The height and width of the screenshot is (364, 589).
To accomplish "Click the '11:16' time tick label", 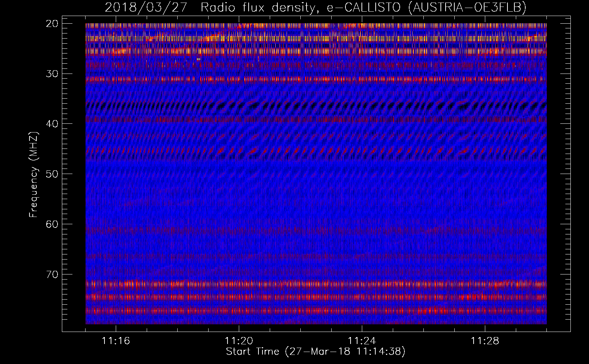I will [x=116, y=341].
